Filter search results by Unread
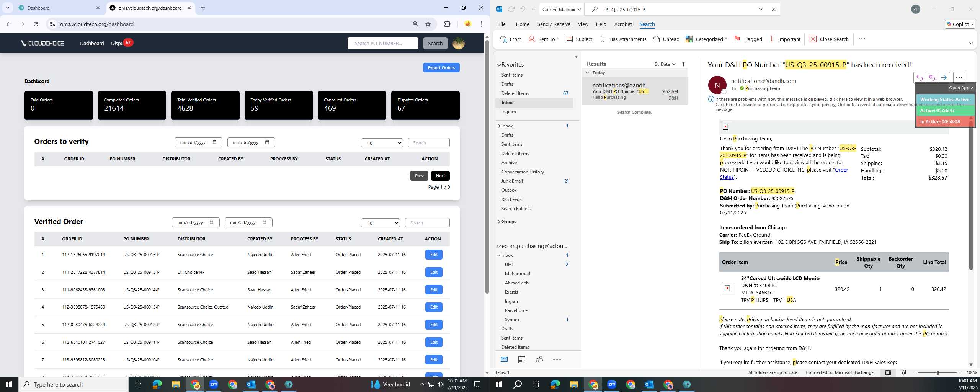Screen dimensions: 980x392 (x=666, y=39)
